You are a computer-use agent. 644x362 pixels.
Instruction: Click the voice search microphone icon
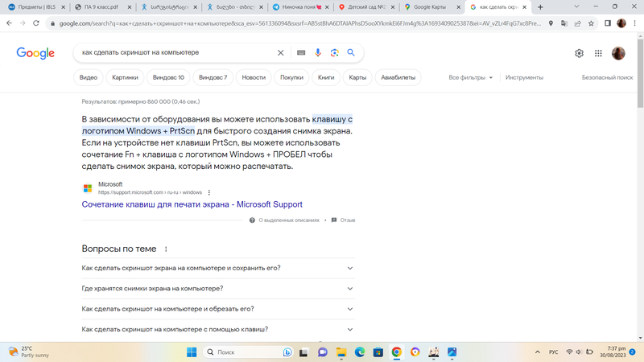(318, 53)
